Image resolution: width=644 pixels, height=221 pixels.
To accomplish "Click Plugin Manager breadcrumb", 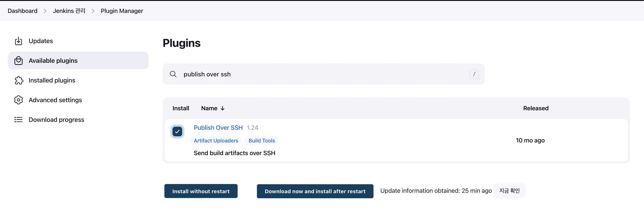I will (122, 11).
